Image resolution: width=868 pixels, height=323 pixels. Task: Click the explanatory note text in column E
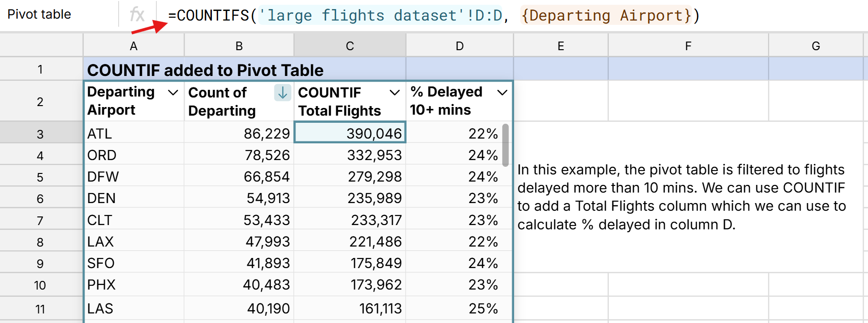(x=681, y=197)
